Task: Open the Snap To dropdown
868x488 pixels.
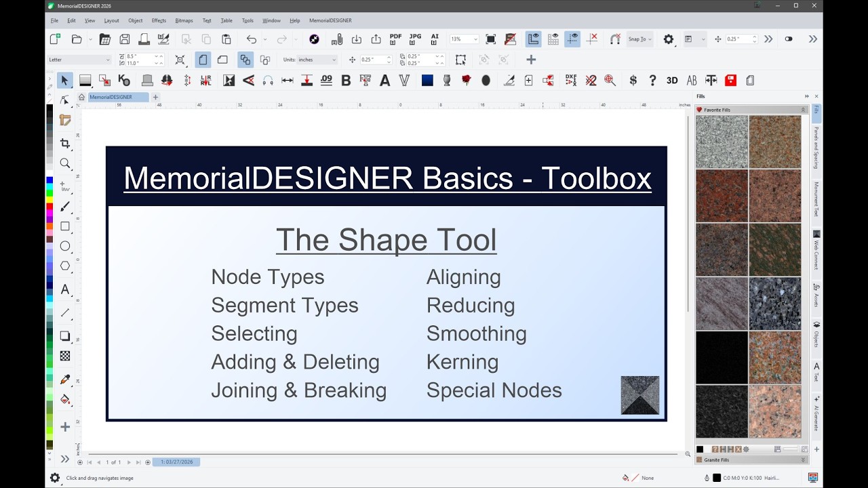Action: (639, 39)
